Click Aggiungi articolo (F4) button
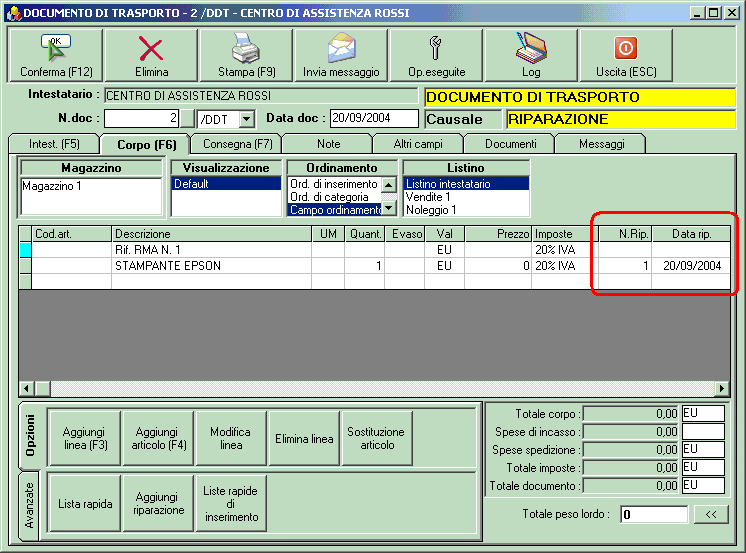The width and height of the screenshot is (746, 553). pyautogui.click(x=158, y=438)
